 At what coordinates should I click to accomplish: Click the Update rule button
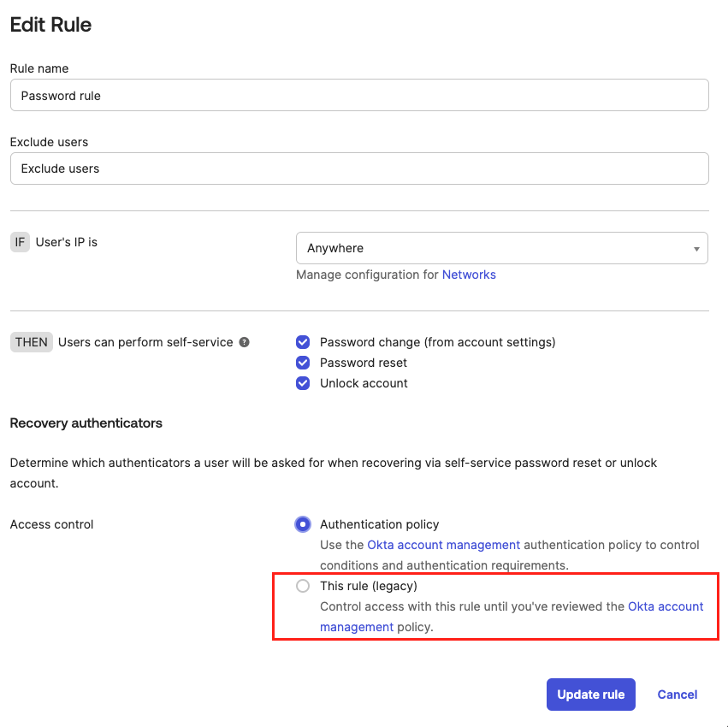tap(590, 694)
